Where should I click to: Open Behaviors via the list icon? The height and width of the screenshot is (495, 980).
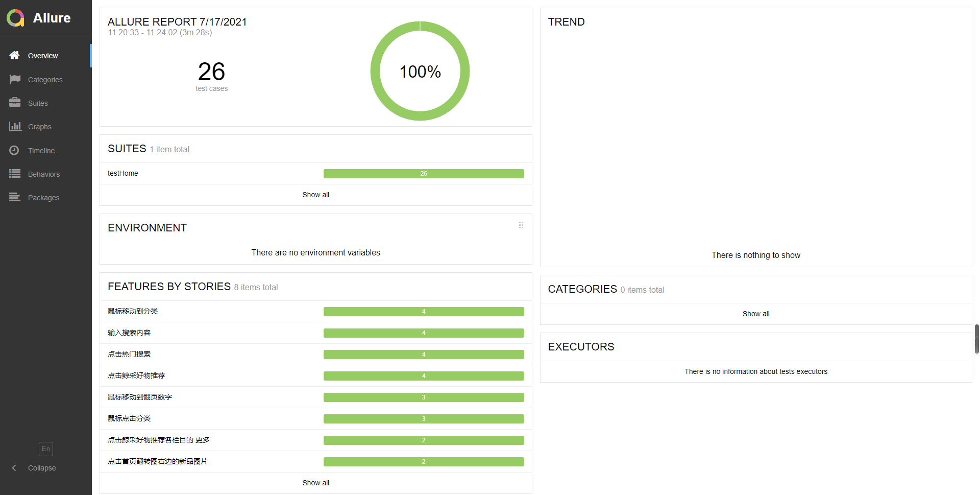[15, 174]
